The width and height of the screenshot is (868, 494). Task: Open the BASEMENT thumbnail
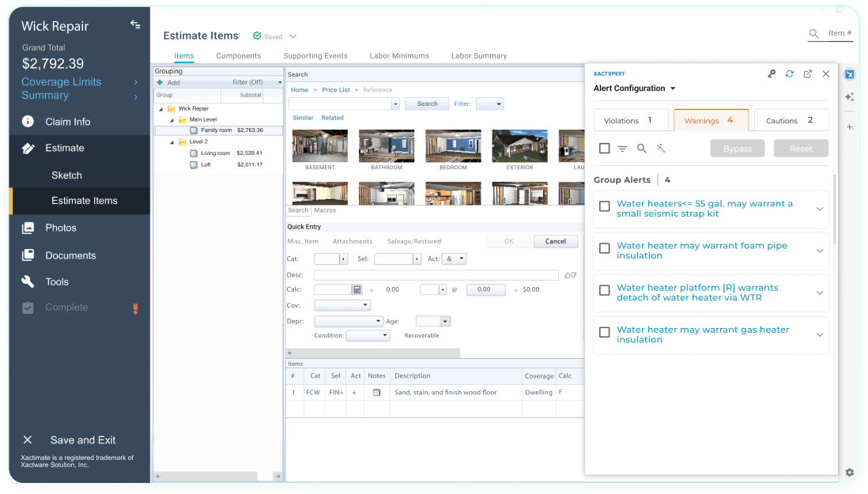tap(320, 146)
